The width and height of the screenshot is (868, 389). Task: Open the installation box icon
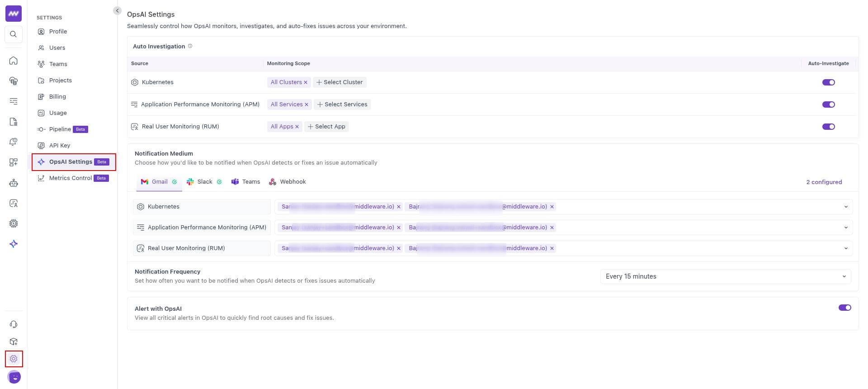click(x=14, y=342)
